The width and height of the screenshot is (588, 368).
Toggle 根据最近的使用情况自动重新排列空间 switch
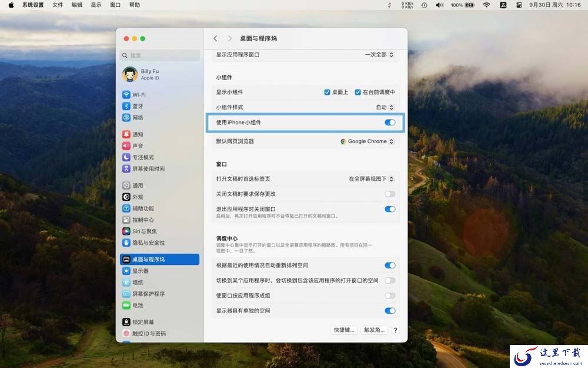[x=390, y=266]
